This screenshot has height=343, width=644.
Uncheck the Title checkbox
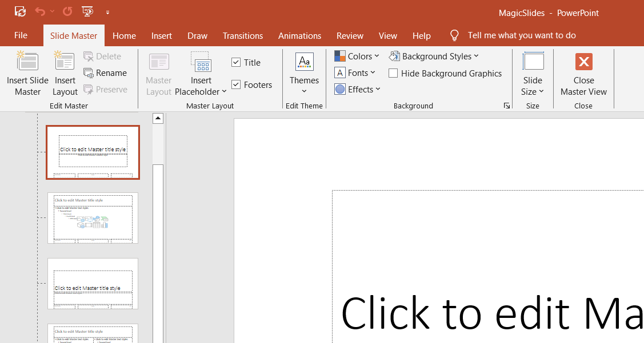(x=236, y=63)
